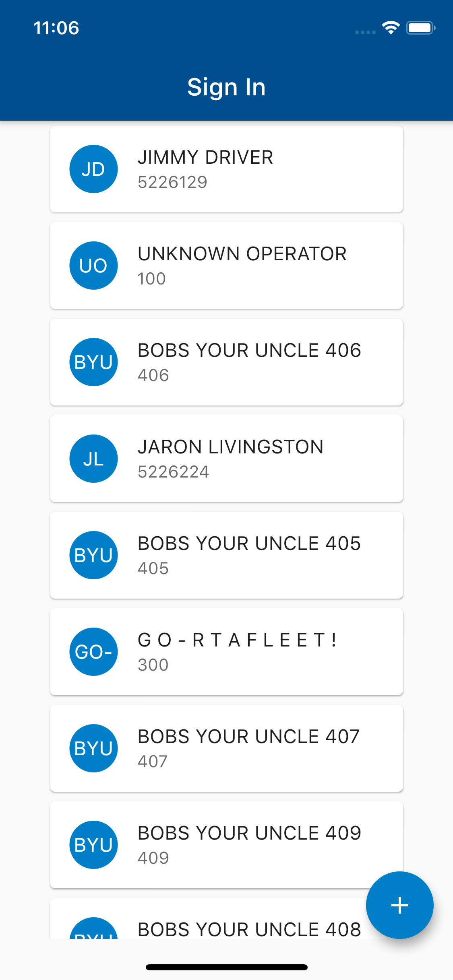Choose UNKNOWN OPERATOR name text
This screenshot has width=453, height=980.
point(242,254)
